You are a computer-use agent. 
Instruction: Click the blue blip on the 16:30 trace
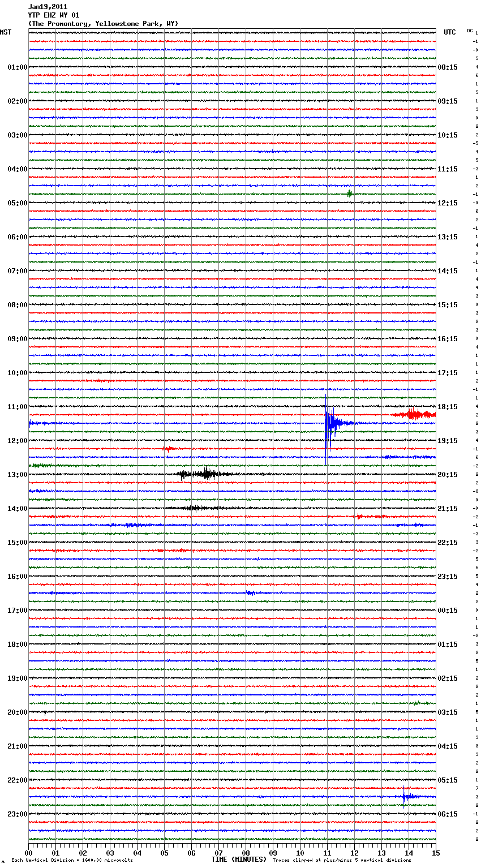[251, 593]
